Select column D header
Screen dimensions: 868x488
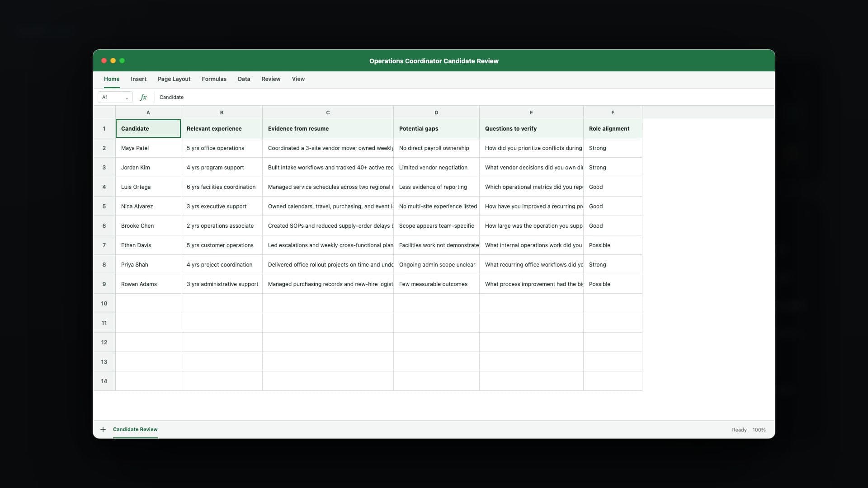click(x=436, y=113)
